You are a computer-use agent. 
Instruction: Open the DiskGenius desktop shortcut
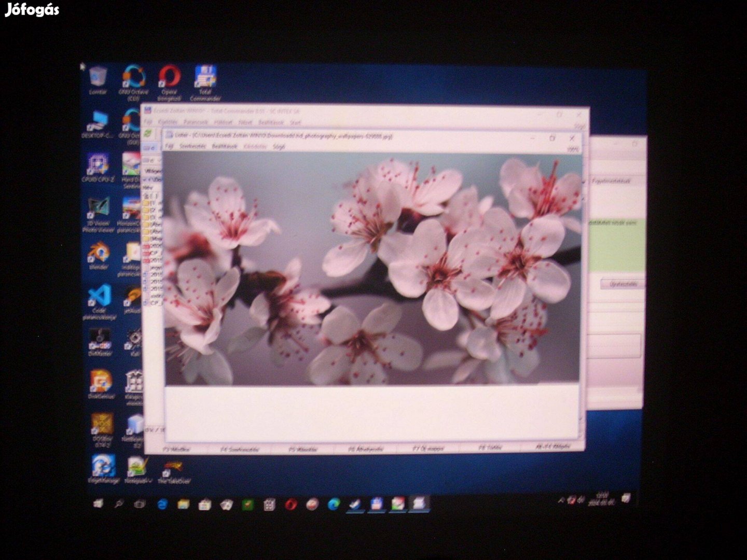tap(101, 384)
